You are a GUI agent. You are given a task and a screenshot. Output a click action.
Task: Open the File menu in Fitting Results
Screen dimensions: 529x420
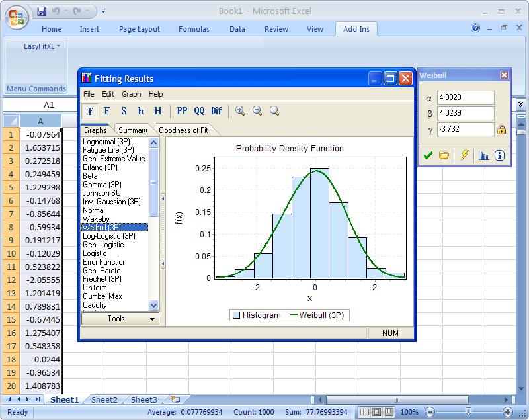89,94
